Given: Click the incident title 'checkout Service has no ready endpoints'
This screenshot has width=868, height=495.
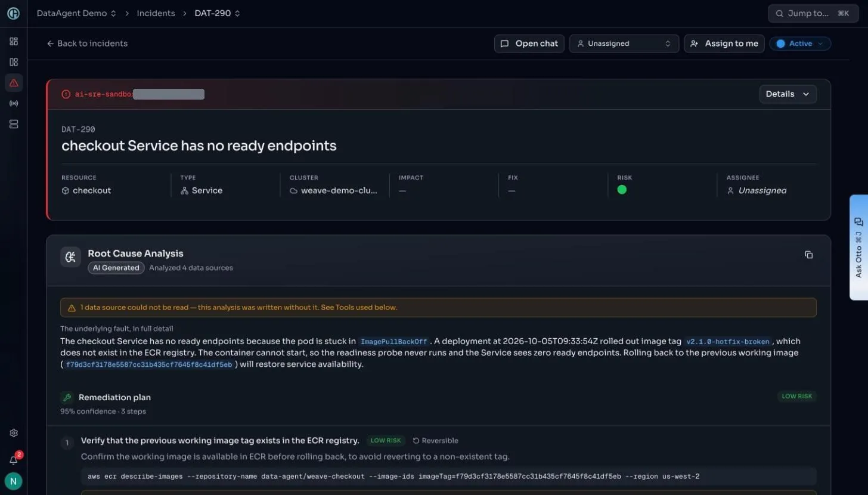Looking at the screenshot, I should click(199, 146).
